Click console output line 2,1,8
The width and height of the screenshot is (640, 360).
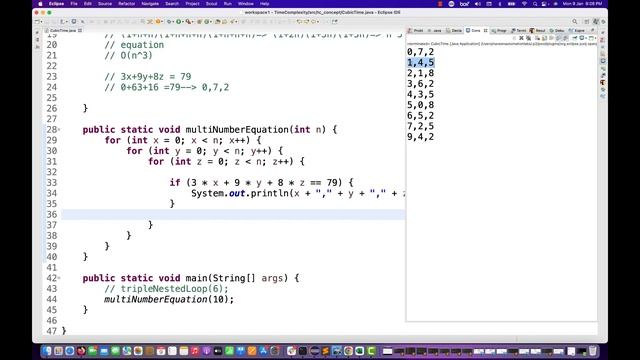pyautogui.click(x=420, y=73)
